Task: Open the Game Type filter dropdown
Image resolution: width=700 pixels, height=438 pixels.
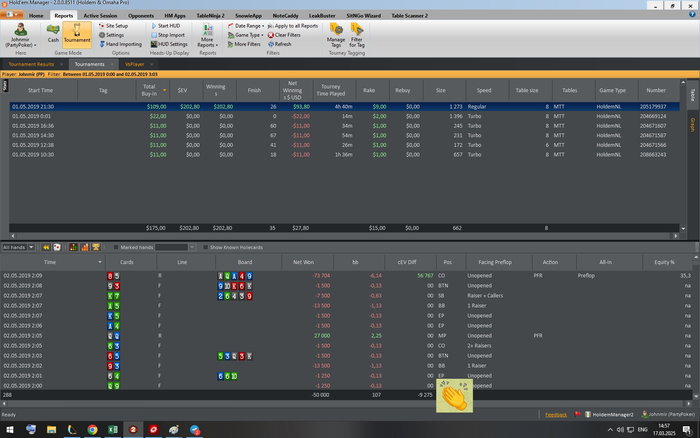Action: [246, 35]
